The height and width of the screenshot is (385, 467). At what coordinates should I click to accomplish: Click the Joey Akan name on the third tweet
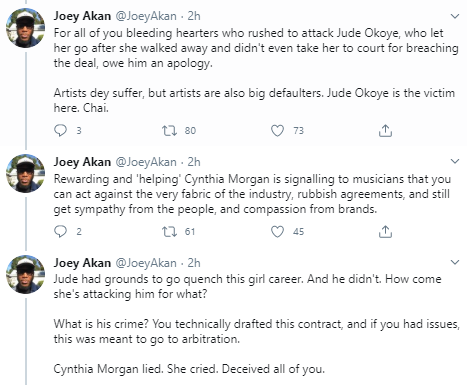(x=82, y=263)
